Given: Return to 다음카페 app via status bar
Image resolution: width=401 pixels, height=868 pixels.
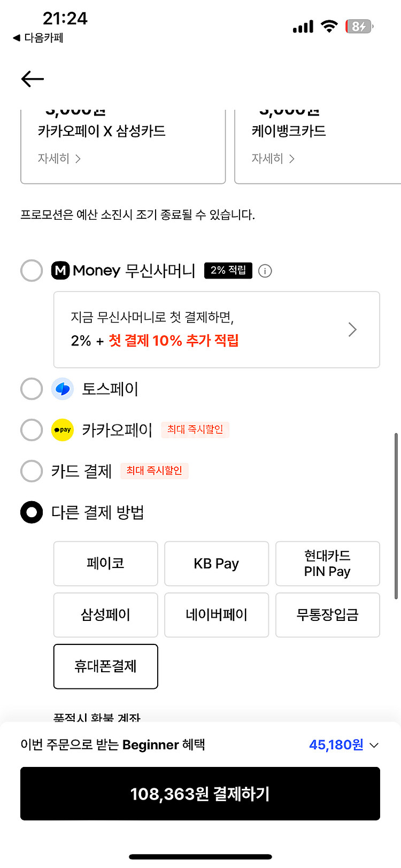Looking at the screenshot, I should tap(38, 38).
